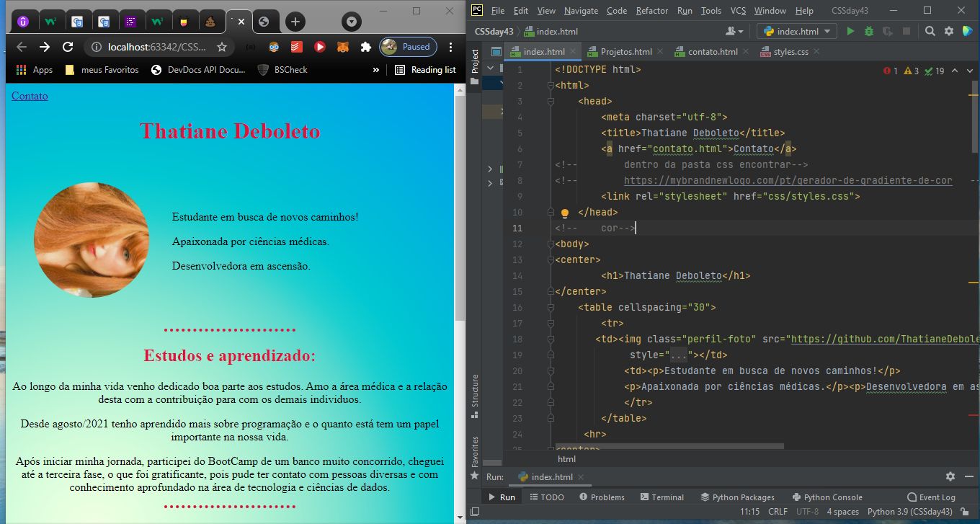Start debugging with the green bug icon
This screenshot has height=524, width=980.
click(x=869, y=31)
